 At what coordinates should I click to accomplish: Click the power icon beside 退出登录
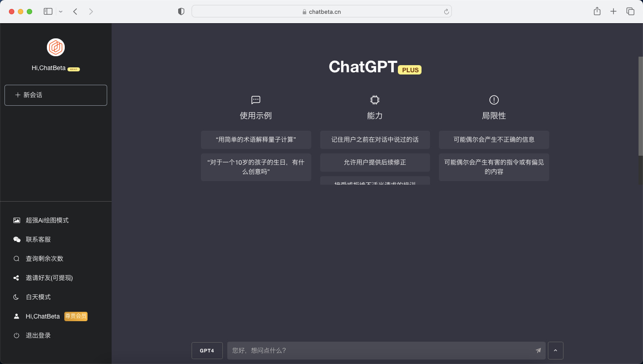coord(16,335)
